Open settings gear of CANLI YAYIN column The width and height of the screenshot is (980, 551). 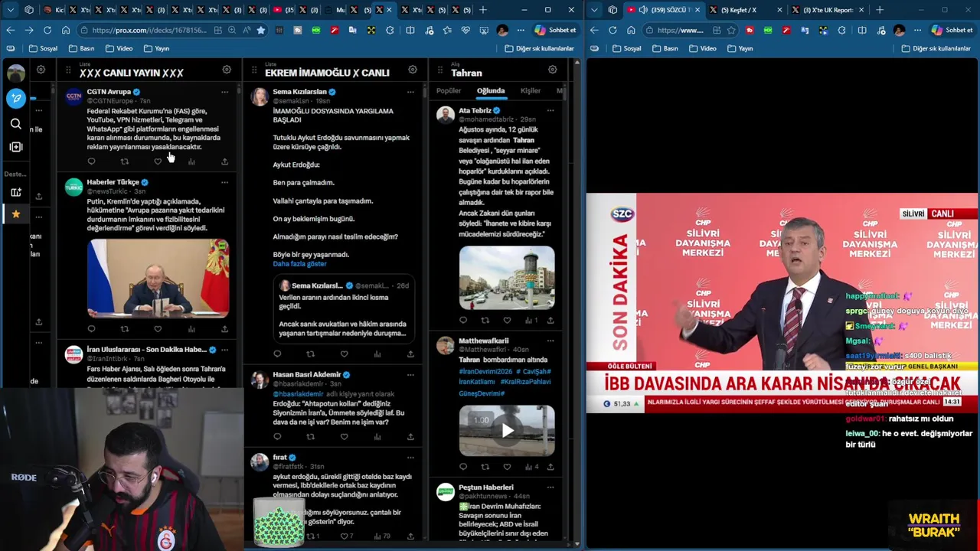coord(227,70)
